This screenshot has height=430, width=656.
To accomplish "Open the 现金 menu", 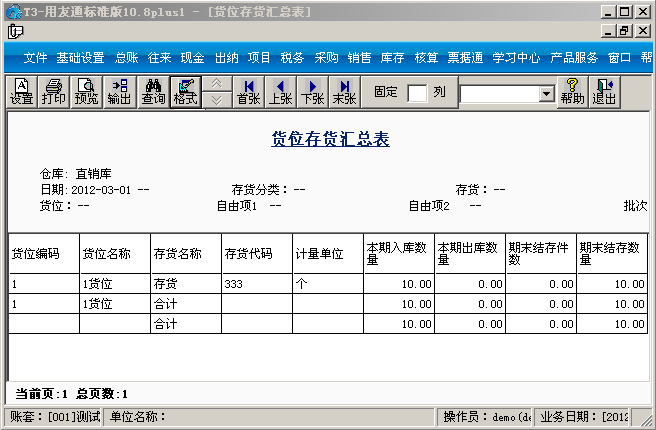I will click(192, 58).
